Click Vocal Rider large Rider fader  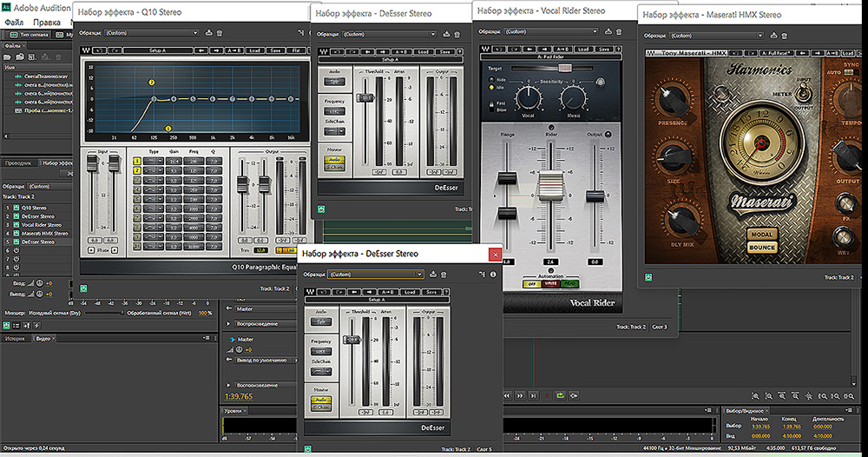pyautogui.click(x=550, y=186)
